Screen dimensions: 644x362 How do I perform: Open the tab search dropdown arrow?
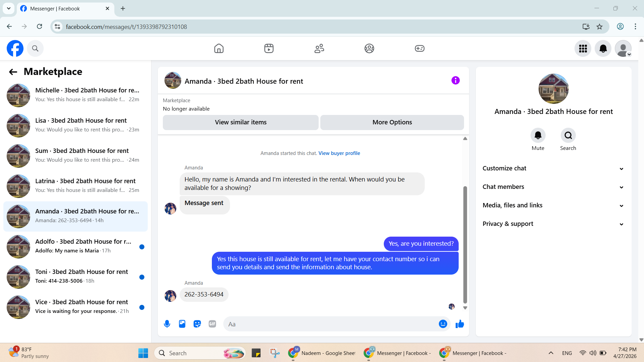(x=9, y=8)
